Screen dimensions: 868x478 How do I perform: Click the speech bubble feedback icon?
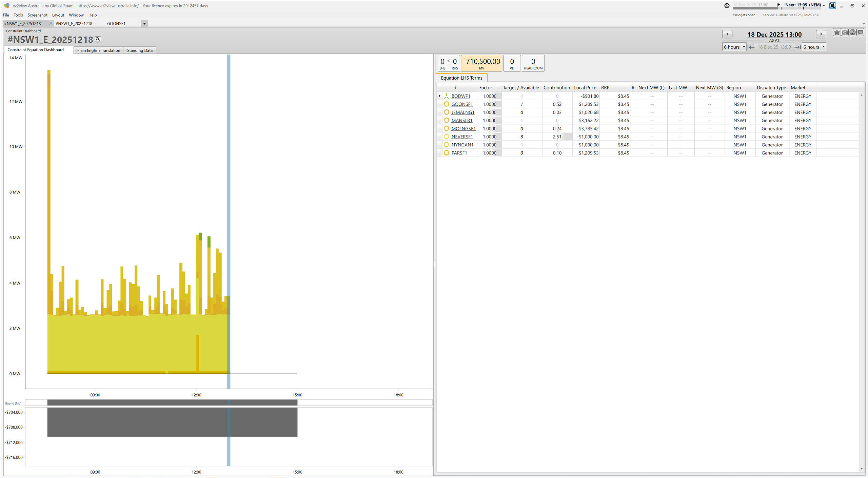pos(860,33)
